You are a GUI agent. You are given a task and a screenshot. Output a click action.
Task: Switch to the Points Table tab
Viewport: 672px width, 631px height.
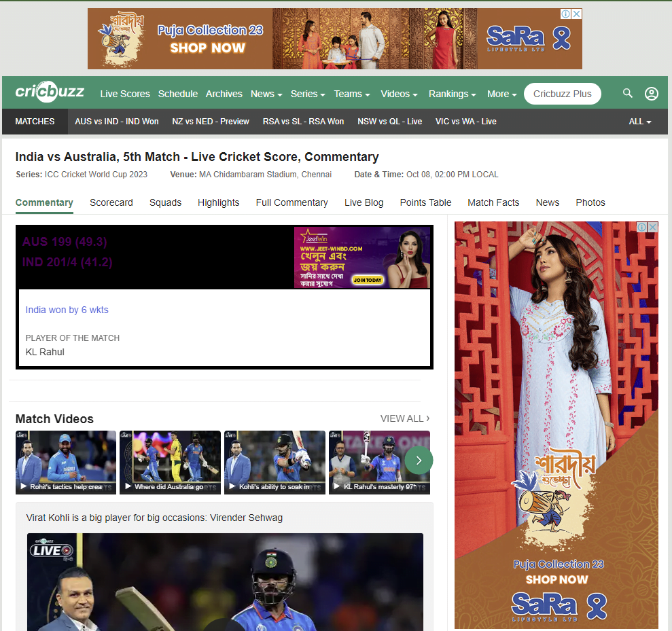(x=425, y=202)
